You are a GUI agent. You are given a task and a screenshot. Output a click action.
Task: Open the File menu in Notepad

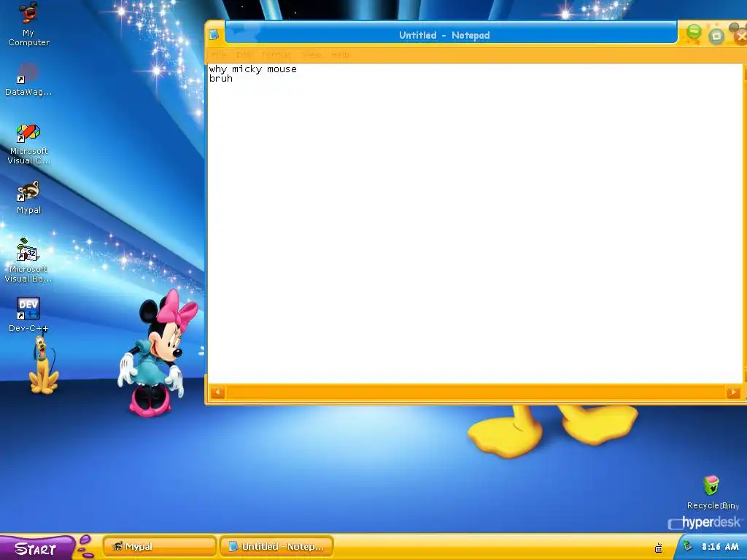click(219, 55)
